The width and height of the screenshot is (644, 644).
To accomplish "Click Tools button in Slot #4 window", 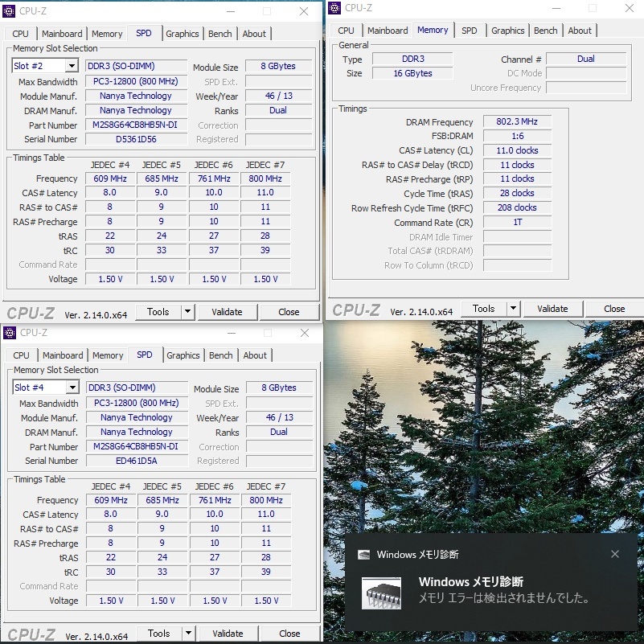I will click(x=159, y=634).
